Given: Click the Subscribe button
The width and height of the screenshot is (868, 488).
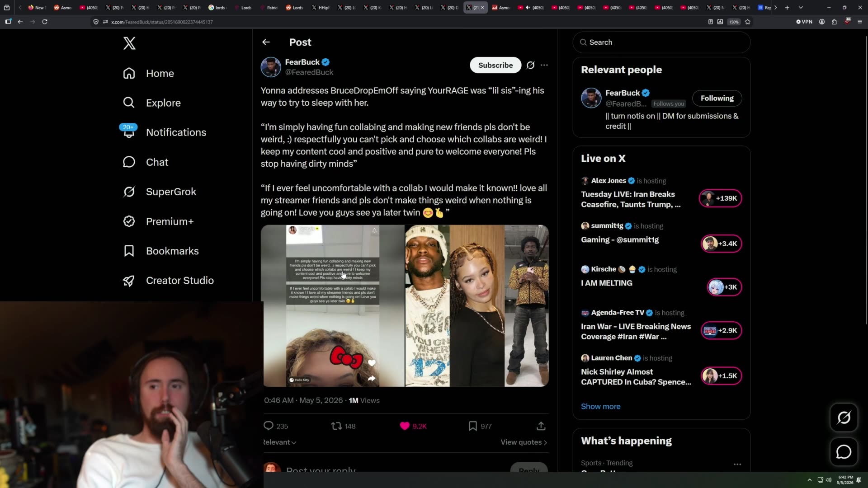Looking at the screenshot, I should (495, 65).
